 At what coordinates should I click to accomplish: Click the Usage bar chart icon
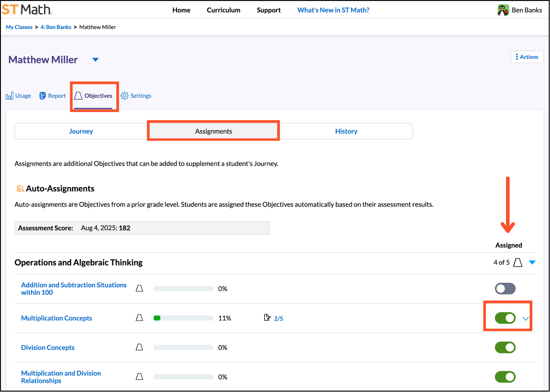click(9, 96)
